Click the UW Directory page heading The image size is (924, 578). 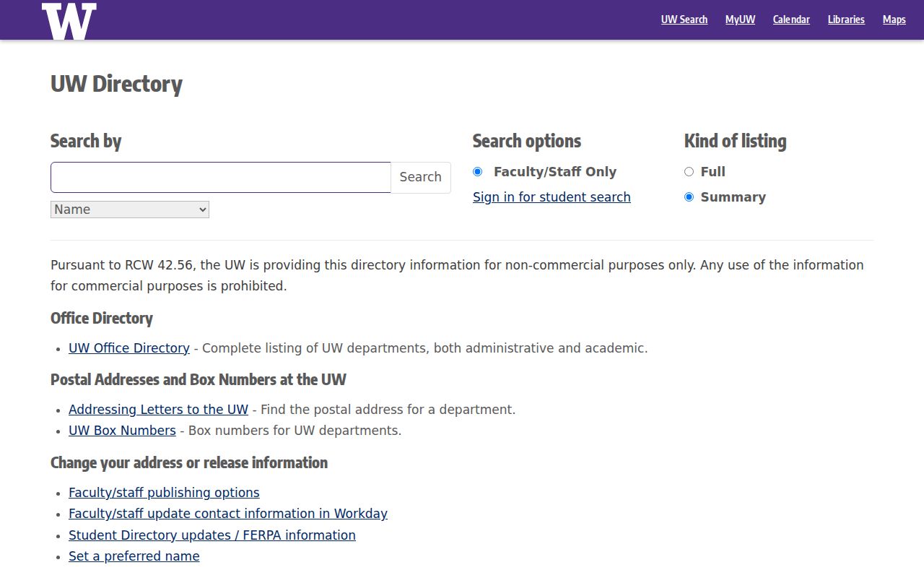pos(116,84)
